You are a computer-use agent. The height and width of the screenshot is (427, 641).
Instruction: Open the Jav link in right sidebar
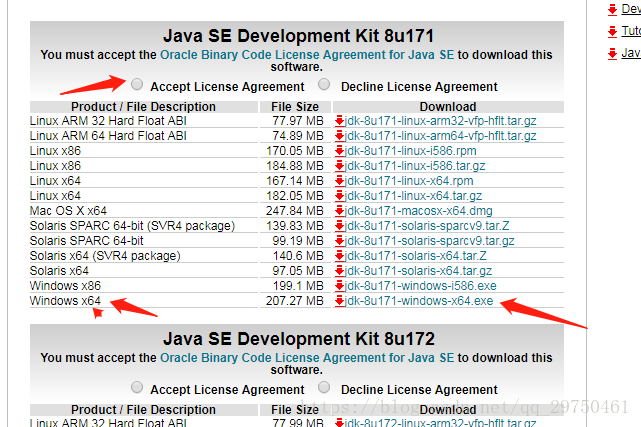tap(631, 53)
